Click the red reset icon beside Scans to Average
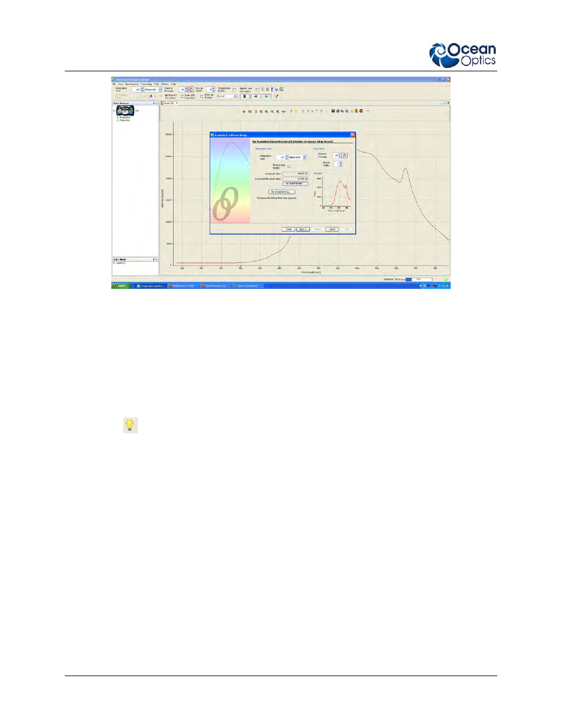562x728 pixels. coord(345,155)
